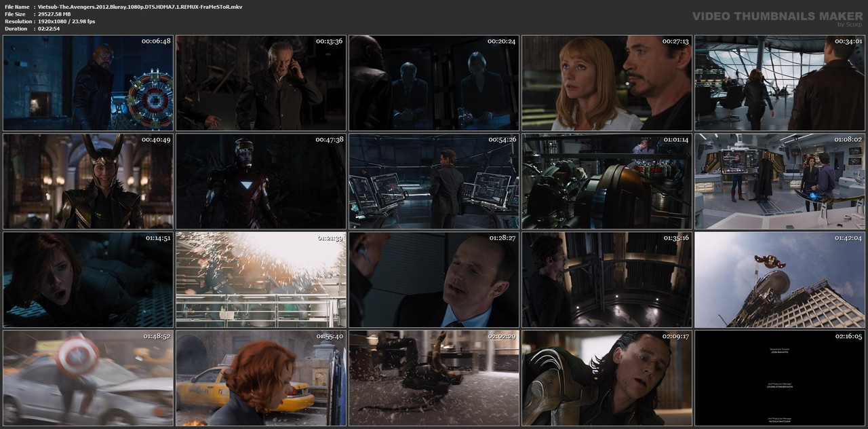The height and width of the screenshot is (429, 868).
Task: Click the thumbnail timestamped 02:09:17
Action: tap(607, 378)
